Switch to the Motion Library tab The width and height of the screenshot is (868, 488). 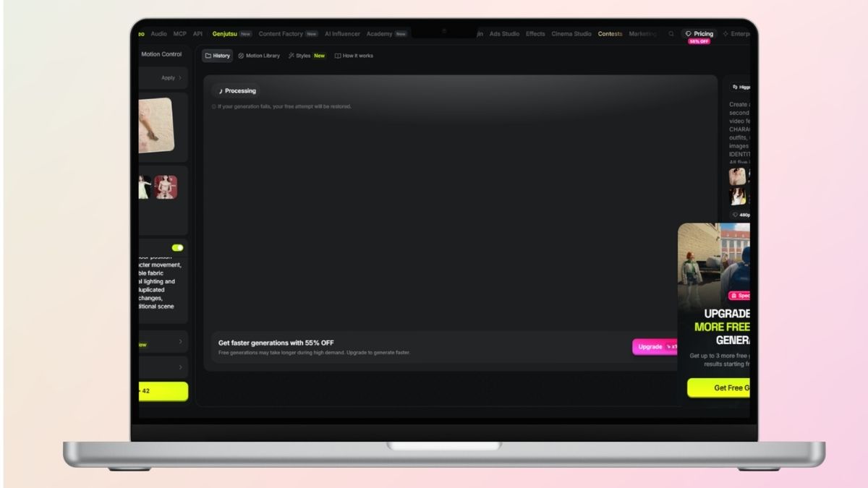(259, 56)
